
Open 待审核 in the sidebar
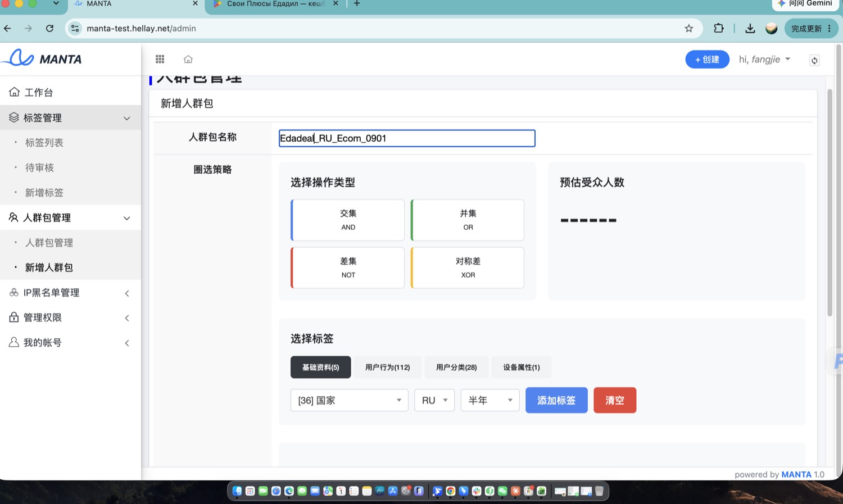(x=39, y=167)
